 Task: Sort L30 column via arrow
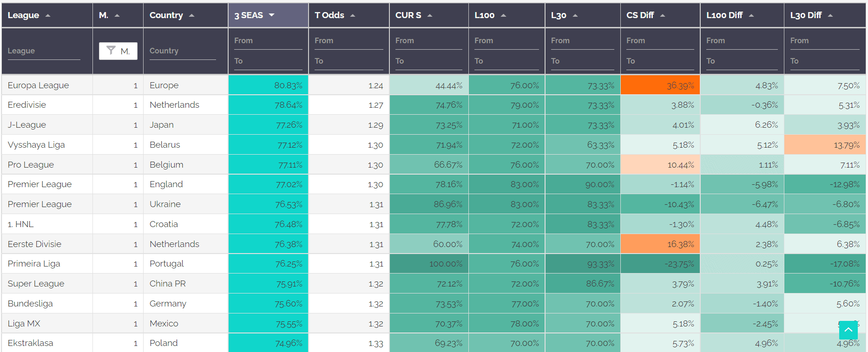click(x=575, y=16)
